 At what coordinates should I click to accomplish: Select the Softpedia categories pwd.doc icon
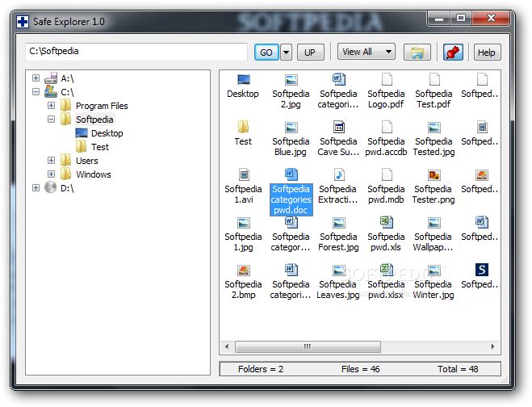(x=291, y=174)
